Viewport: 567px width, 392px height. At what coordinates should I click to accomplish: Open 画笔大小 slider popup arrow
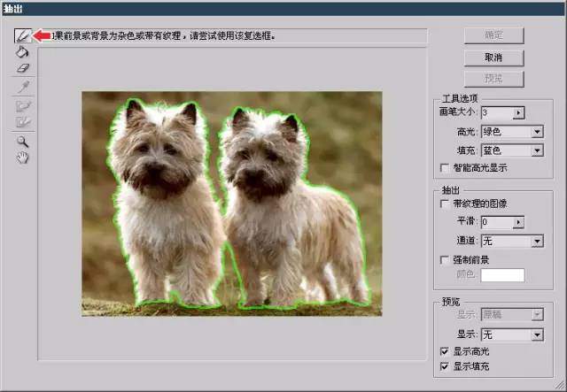pyautogui.click(x=518, y=112)
